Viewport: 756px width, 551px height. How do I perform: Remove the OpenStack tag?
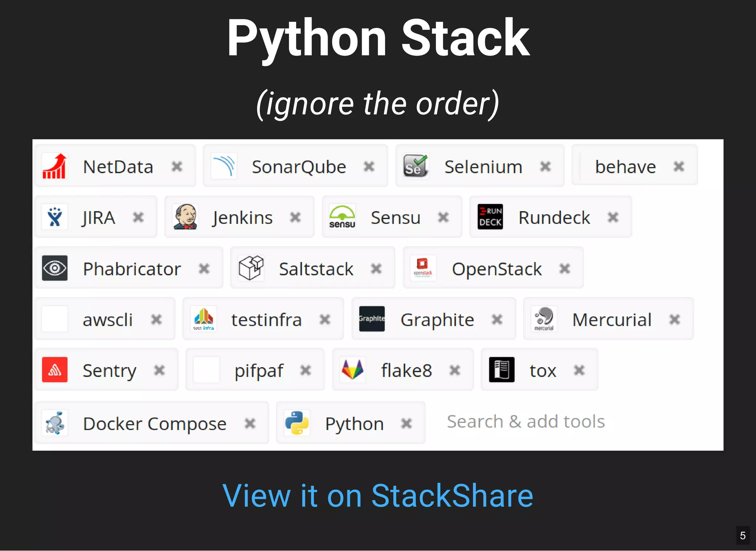pyautogui.click(x=565, y=269)
